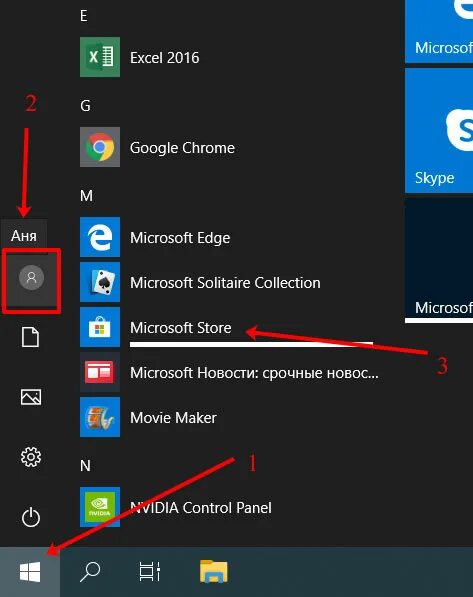Open taskbar Search magnifier

pos(90,572)
